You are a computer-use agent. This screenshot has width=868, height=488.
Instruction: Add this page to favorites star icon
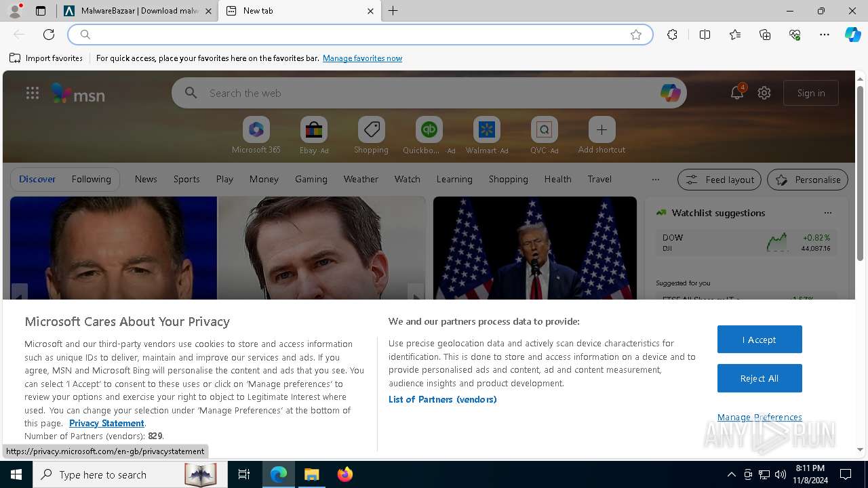tap(636, 35)
